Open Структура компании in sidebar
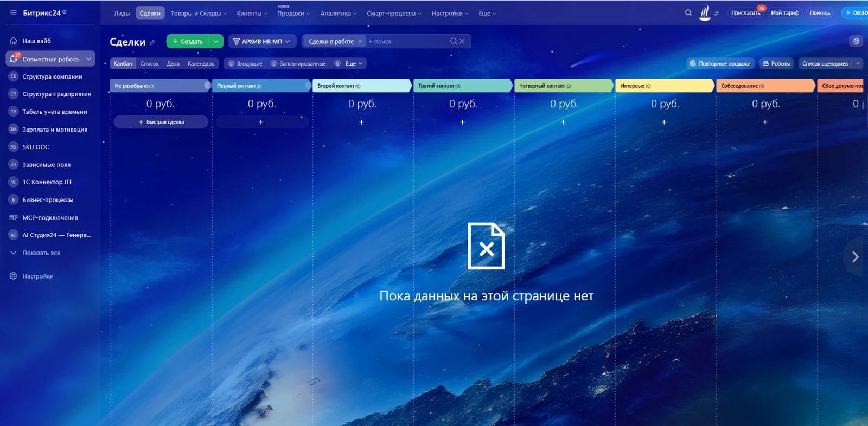The height and width of the screenshot is (426, 868). pos(52,76)
